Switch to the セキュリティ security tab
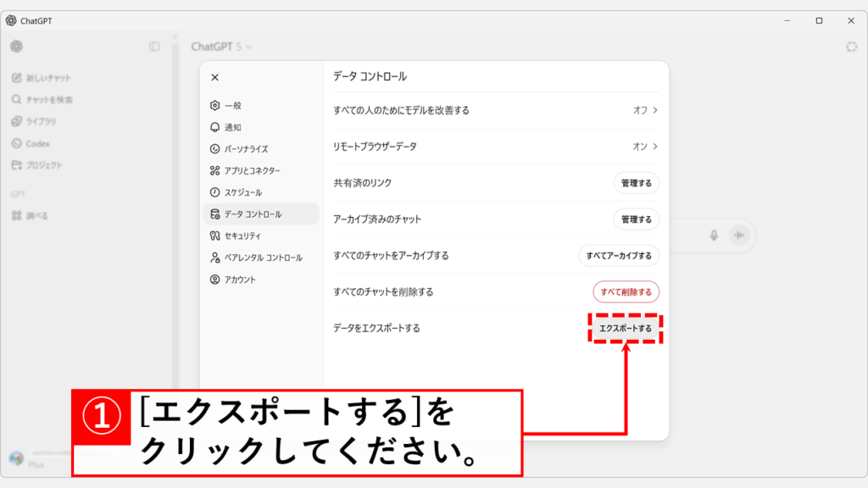This screenshot has width=868, height=488. click(x=242, y=236)
